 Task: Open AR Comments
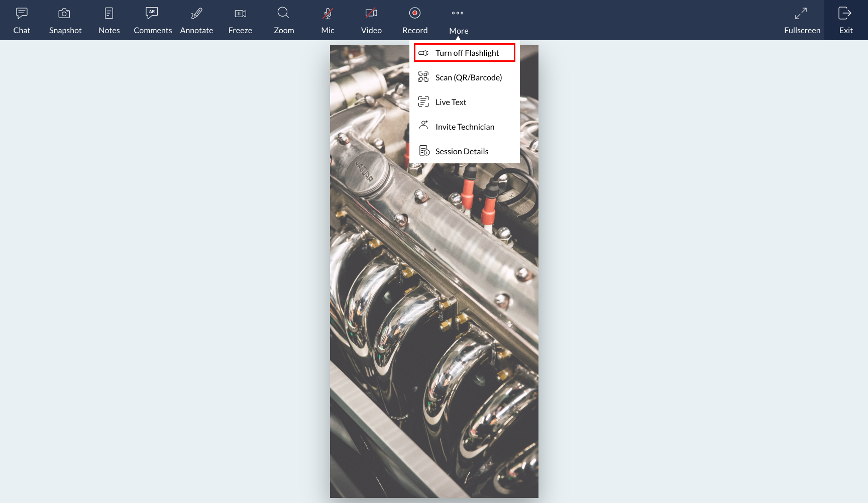pos(152,20)
